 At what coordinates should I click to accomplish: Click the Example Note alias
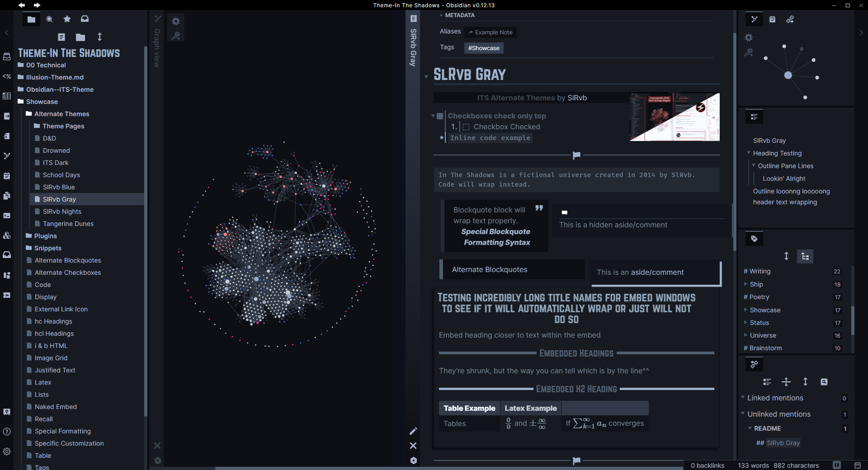point(491,32)
